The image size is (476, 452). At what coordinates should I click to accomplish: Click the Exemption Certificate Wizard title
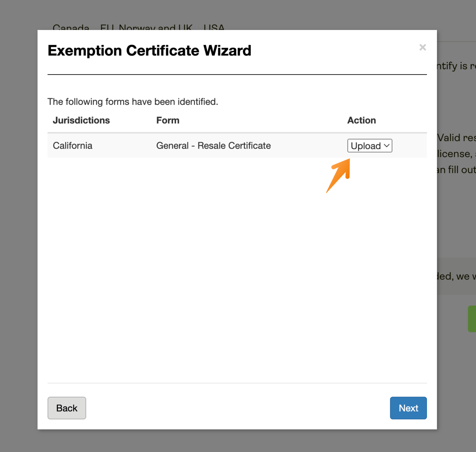[150, 51]
